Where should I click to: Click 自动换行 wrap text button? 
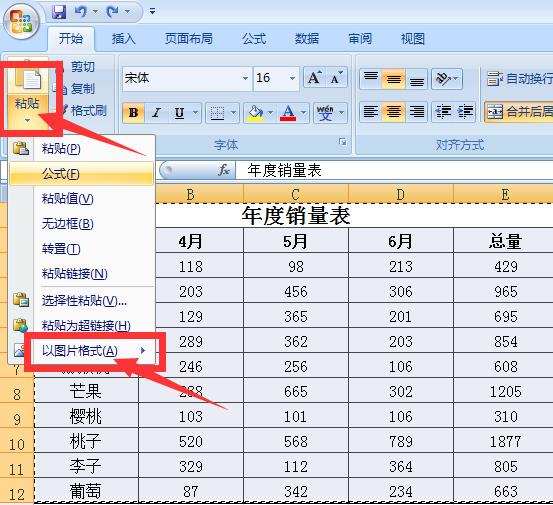point(519,78)
